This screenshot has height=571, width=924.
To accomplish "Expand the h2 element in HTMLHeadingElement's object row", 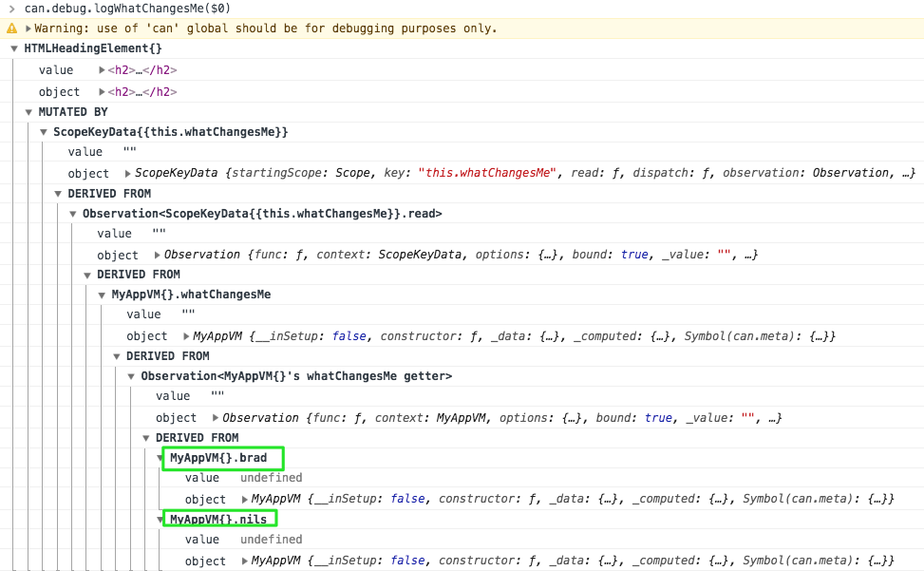I will (102, 92).
